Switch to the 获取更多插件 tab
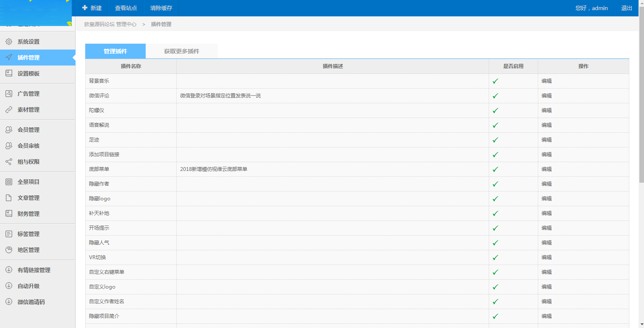 pyautogui.click(x=181, y=51)
